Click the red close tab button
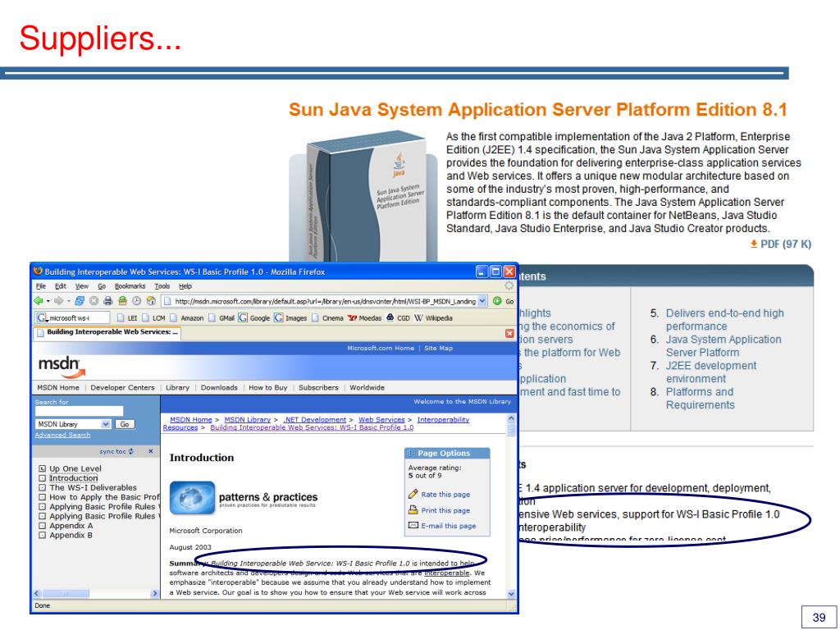Screen dimensions: 840x630 [x=509, y=333]
